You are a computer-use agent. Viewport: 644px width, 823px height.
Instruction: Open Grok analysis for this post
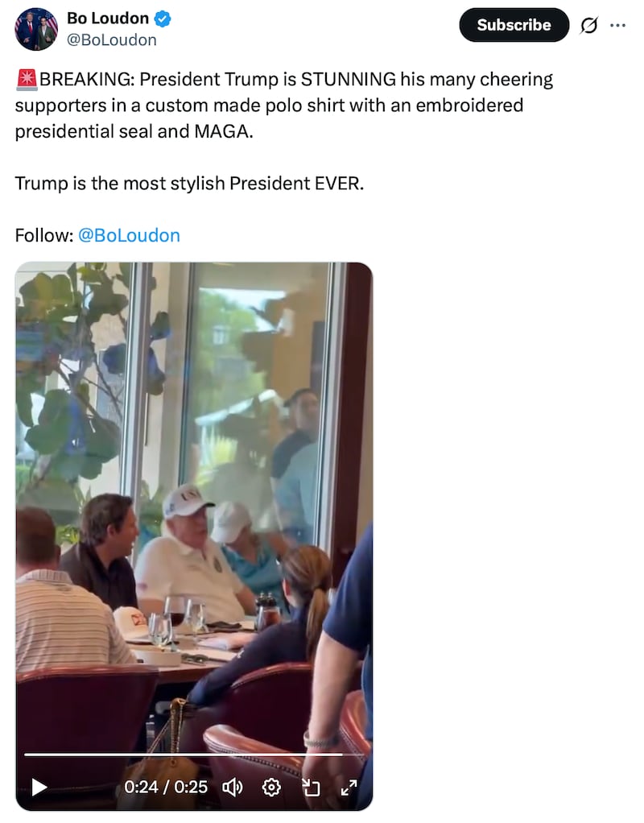(591, 25)
